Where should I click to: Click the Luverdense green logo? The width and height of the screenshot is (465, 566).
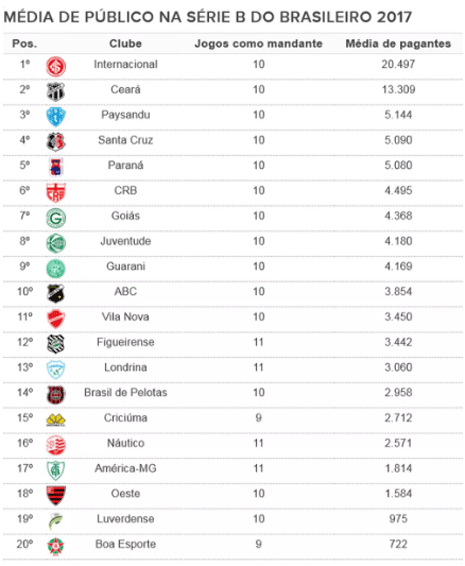pos(56,521)
